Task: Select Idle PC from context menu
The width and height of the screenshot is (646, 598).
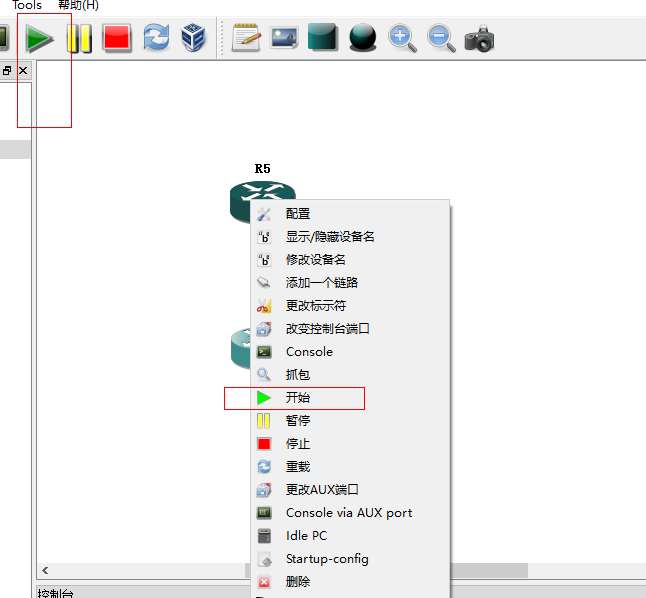Action: click(x=349, y=536)
